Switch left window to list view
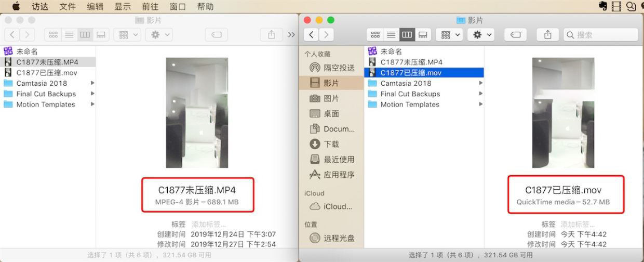Screen dimensions: 644x262 pos(69,35)
